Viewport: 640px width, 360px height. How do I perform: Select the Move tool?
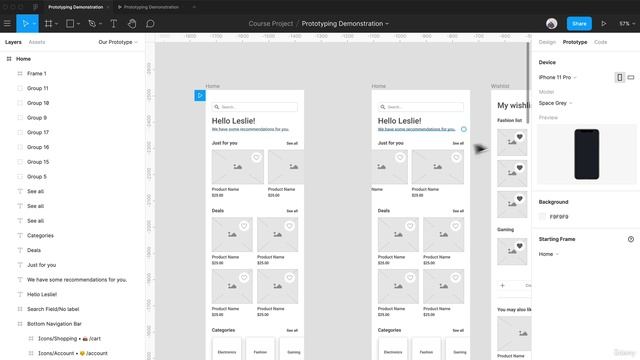[25, 24]
